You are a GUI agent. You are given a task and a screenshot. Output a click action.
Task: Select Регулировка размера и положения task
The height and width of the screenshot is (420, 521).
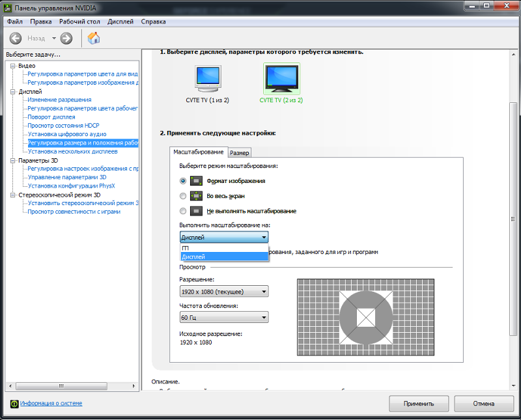point(83,143)
